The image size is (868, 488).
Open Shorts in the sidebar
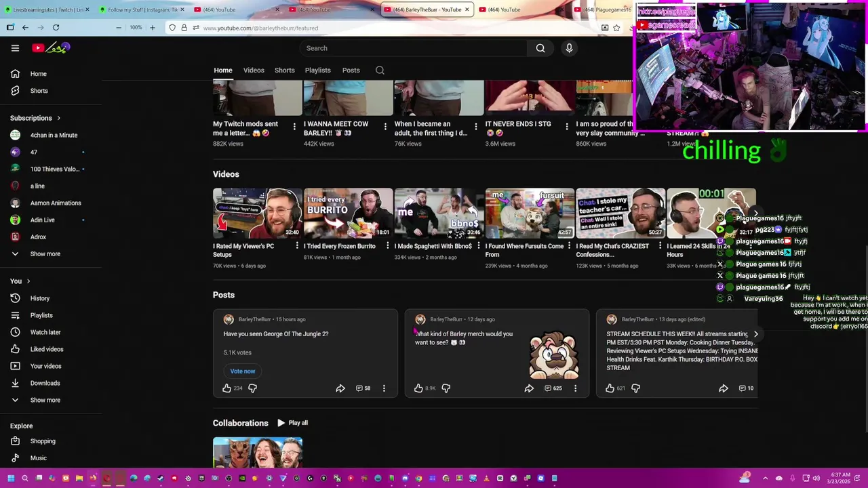pos(39,91)
